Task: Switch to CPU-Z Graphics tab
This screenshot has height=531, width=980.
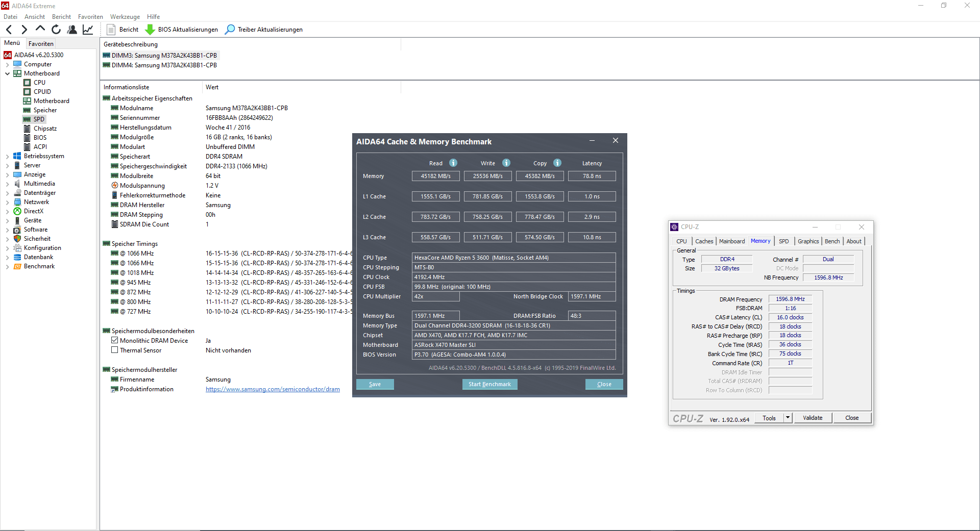Action: [808, 241]
